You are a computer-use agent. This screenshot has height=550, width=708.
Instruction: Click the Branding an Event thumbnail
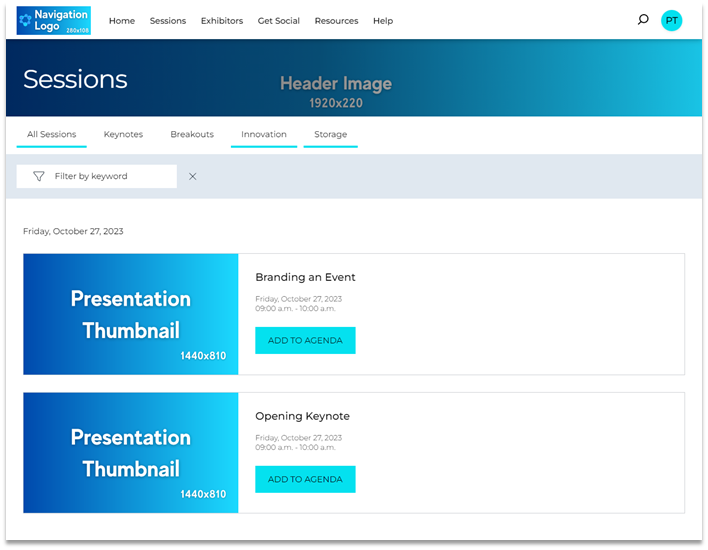(x=131, y=314)
